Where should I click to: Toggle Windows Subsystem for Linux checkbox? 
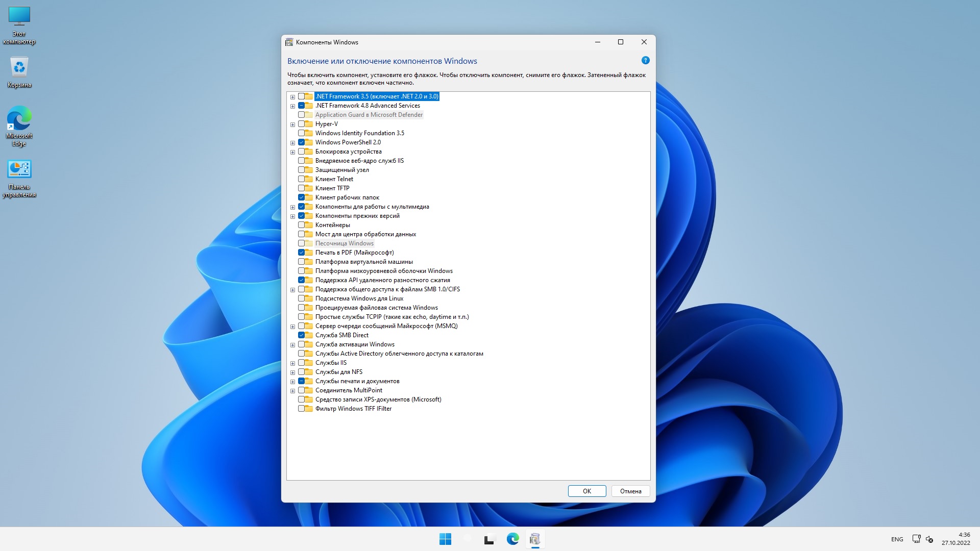click(301, 298)
